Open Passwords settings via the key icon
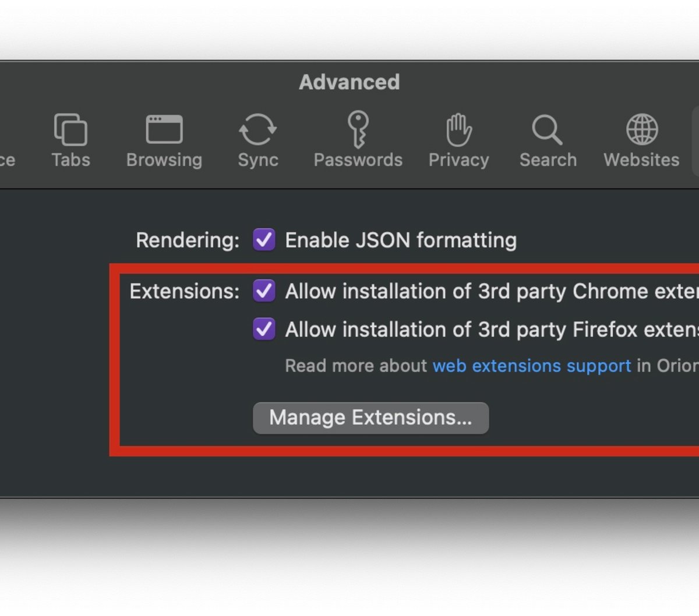 coord(358,128)
